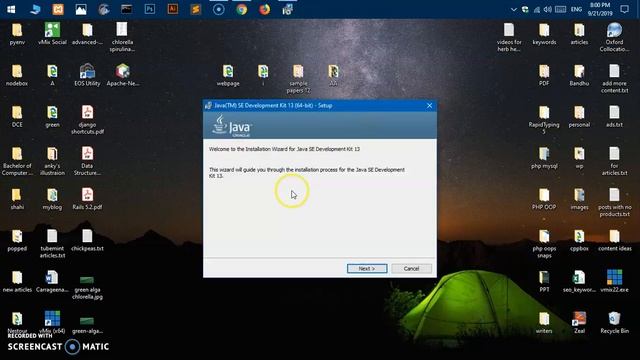This screenshot has height=360, width=640.
Task: Switch the ENG input language indicator
Action: pyautogui.click(x=576, y=9)
